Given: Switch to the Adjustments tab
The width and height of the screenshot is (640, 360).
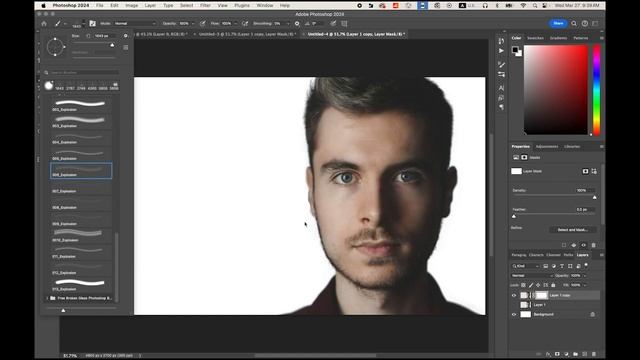Looking at the screenshot, I should [x=547, y=147].
